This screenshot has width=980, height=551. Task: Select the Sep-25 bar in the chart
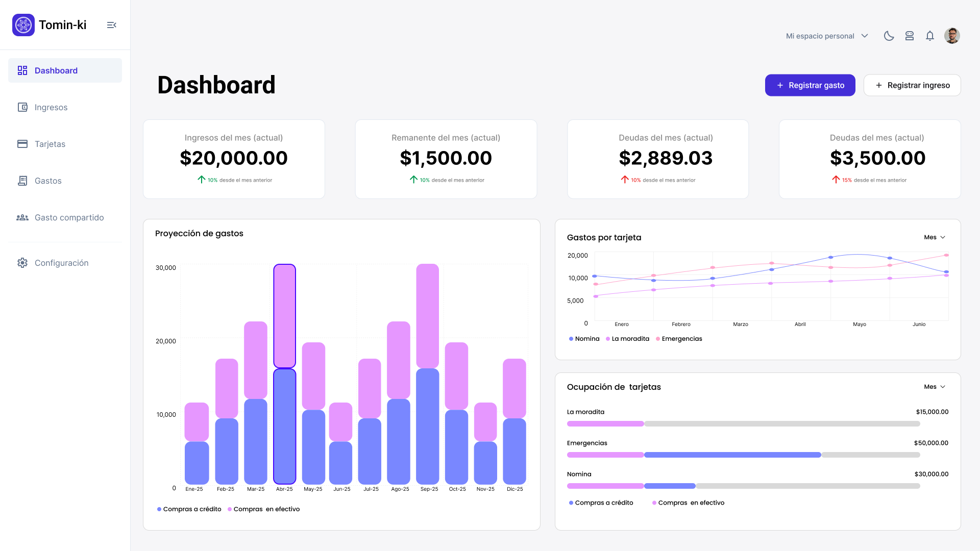tap(427, 374)
